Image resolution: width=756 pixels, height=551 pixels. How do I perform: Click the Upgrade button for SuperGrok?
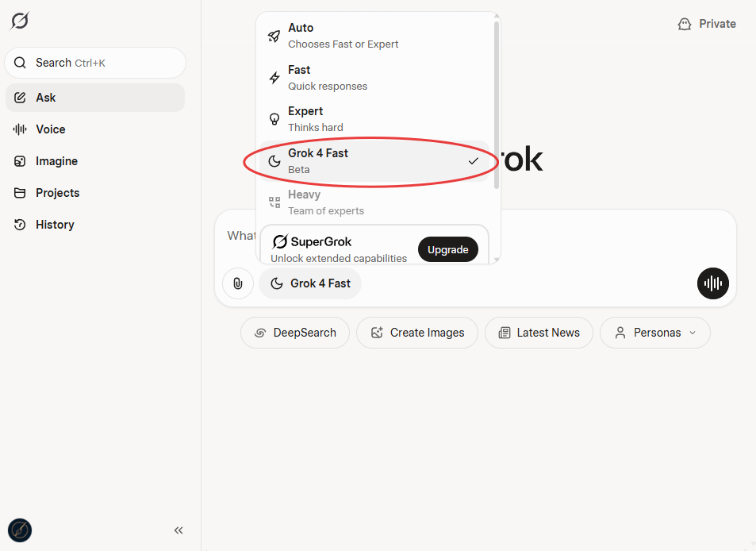coord(448,249)
